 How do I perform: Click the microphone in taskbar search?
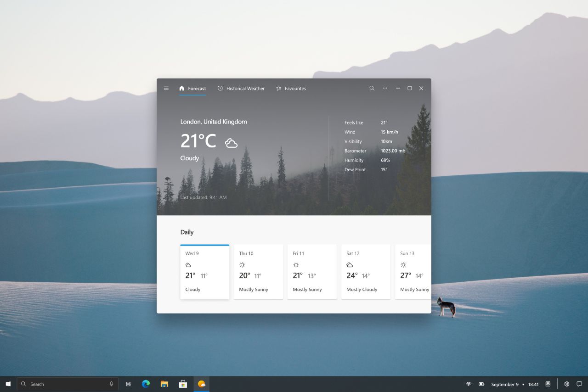[111, 384]
